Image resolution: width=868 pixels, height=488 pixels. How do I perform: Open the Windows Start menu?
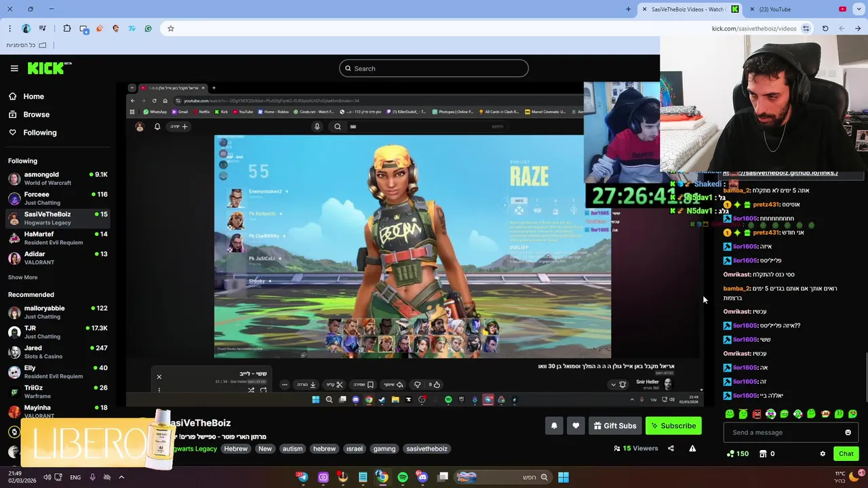tap(563, 477)
